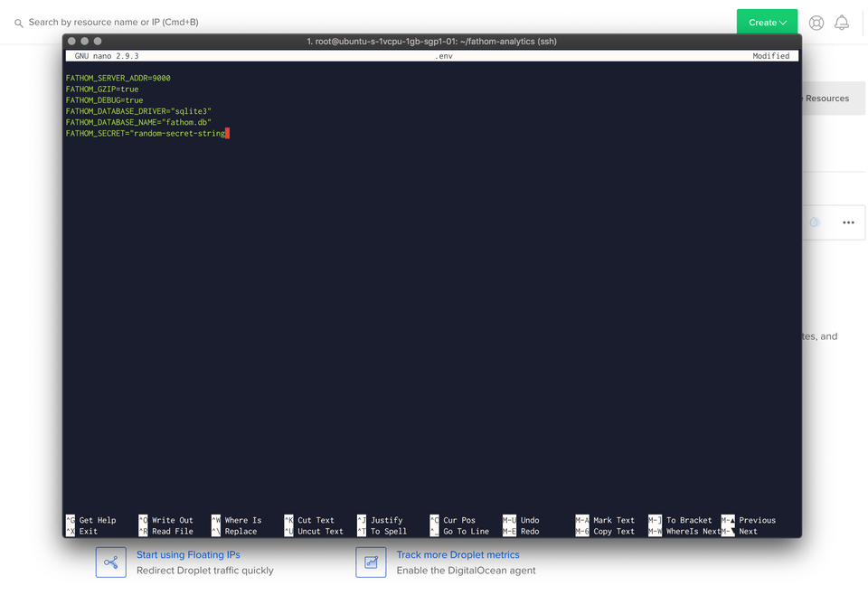Click Where Is shortcut in nano
Image resolution: width=868 pixels, height=614 pixels.
(x=236, y=521)
